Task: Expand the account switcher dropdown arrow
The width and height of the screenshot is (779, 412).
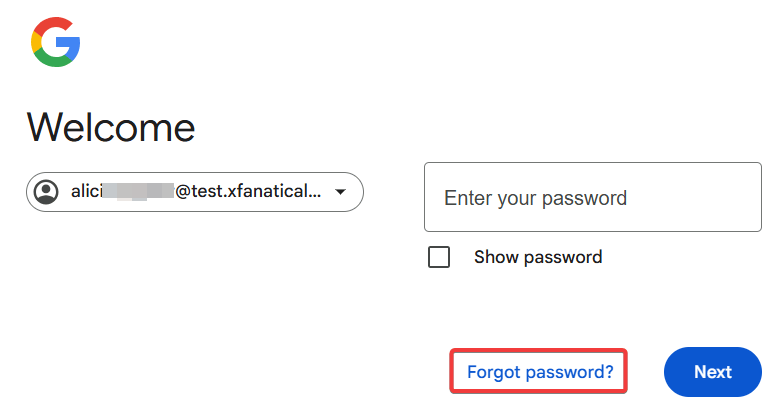Action: (x=340, y=192)
